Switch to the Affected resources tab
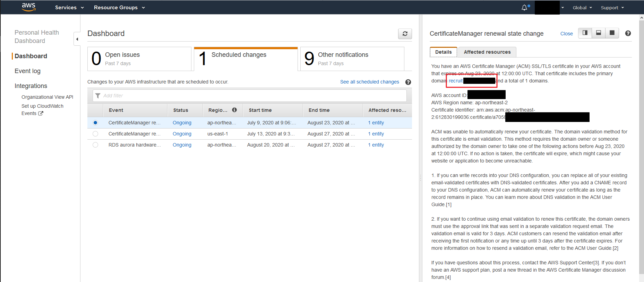Image resolution: width=644 pixels, height=282 pixels. point(487,52)
